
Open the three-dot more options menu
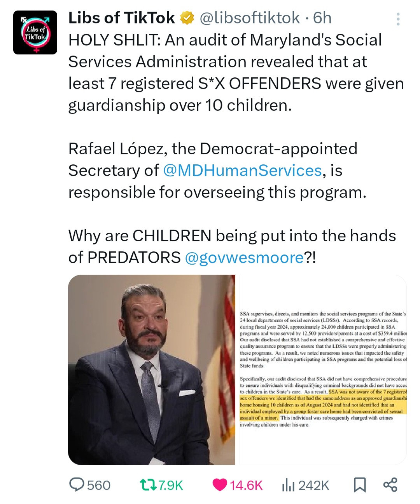click(398, 19)
